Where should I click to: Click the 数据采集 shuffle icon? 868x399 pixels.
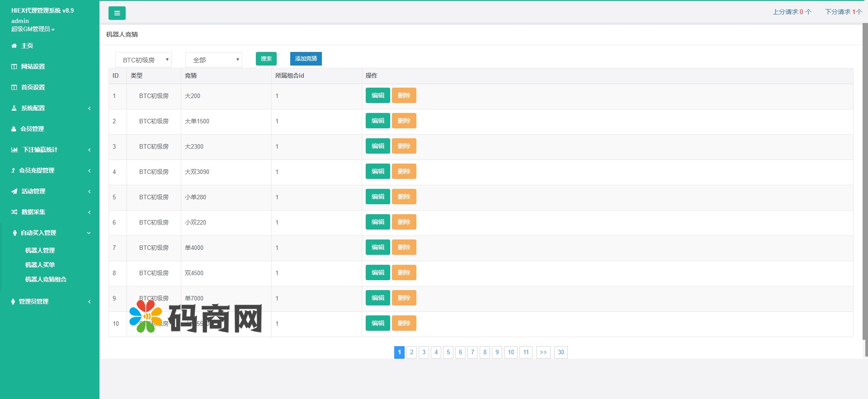[x=14, y=212]
